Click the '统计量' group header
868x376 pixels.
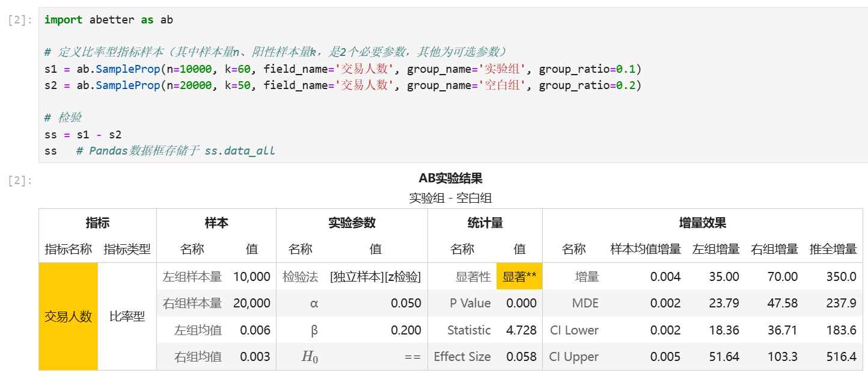point(485,223)
